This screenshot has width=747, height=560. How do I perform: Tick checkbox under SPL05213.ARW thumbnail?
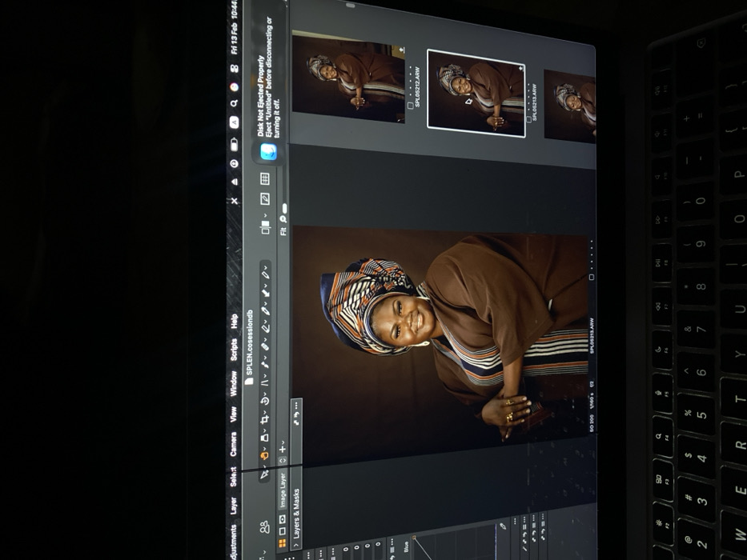529,118
